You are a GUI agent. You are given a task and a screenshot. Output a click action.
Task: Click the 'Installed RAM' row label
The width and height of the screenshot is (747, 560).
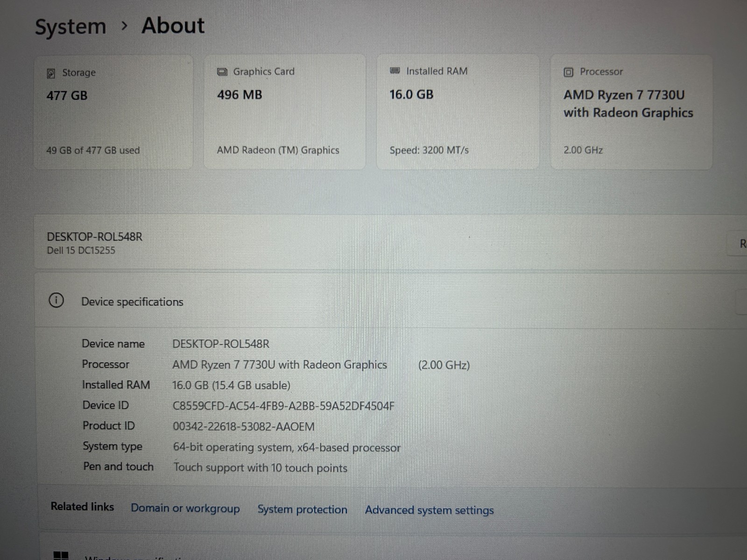[x=116, y=385]
